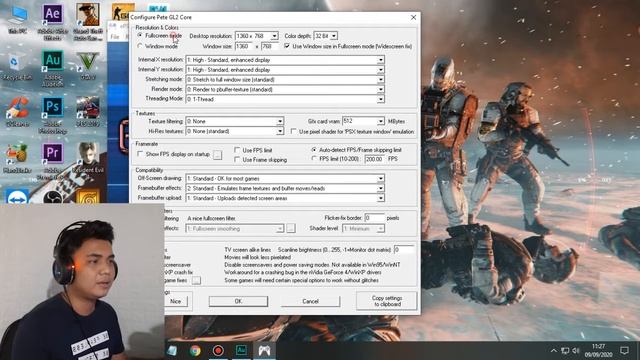This screenshot has height=360, width=640.
Task: Enable pixel shader for PSX texture window
Action: (293, 131)
